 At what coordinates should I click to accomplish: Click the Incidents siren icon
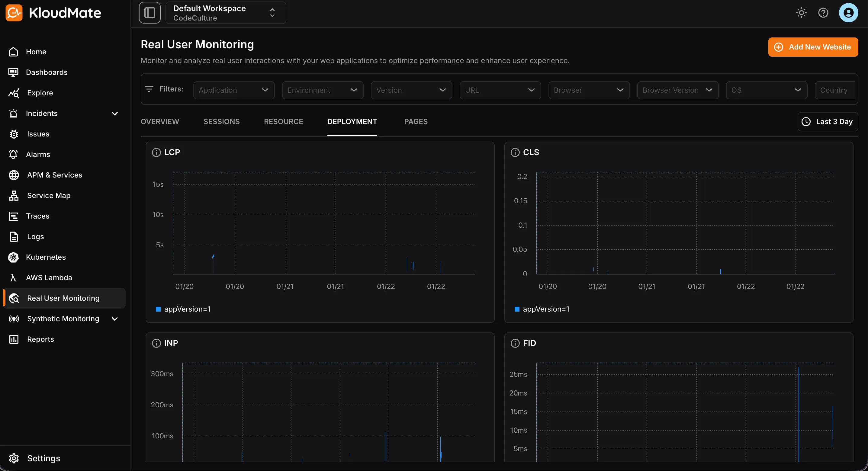(14, 113)
